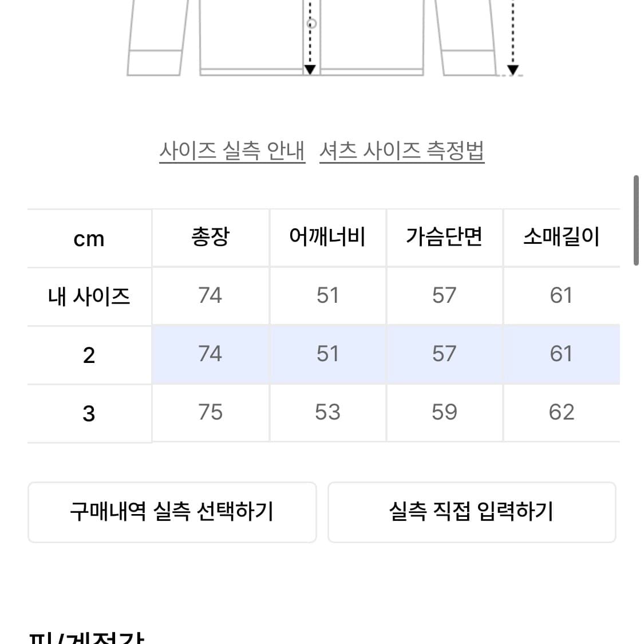Click the vertical page scrollbar
The width and height of the screenshot is (644, 644).
(x=635, y=220)
